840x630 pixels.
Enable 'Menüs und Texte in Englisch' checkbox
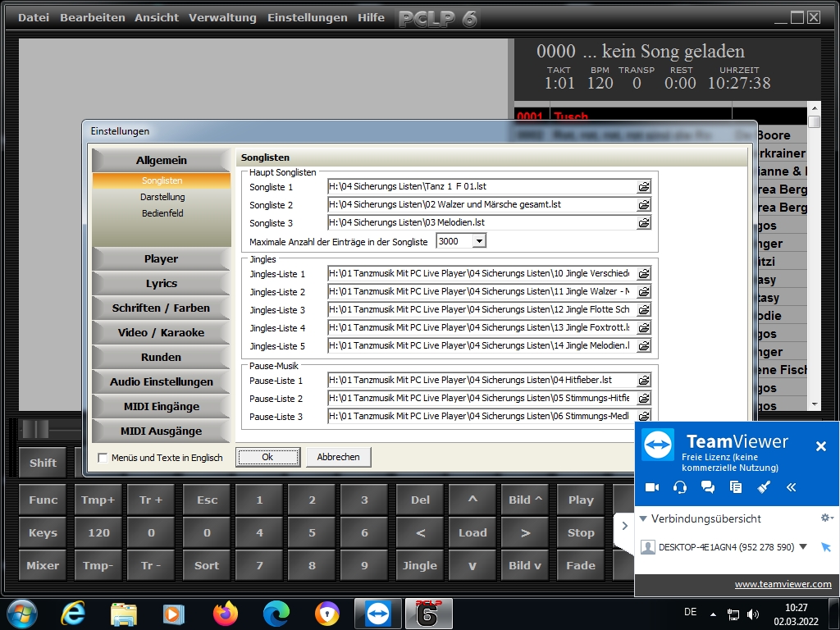103,458
